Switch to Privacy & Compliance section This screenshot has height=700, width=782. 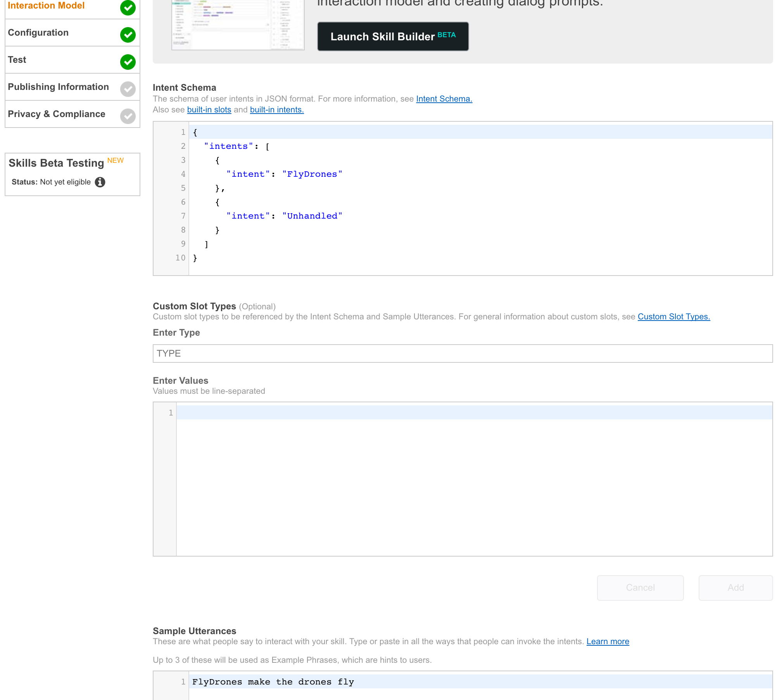57,114
